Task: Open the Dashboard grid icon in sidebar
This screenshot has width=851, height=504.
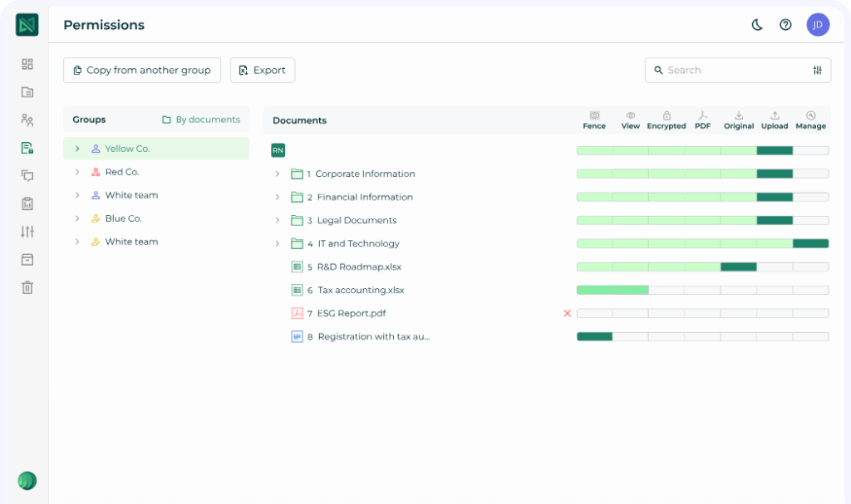Action: click(x=27, y=64)
